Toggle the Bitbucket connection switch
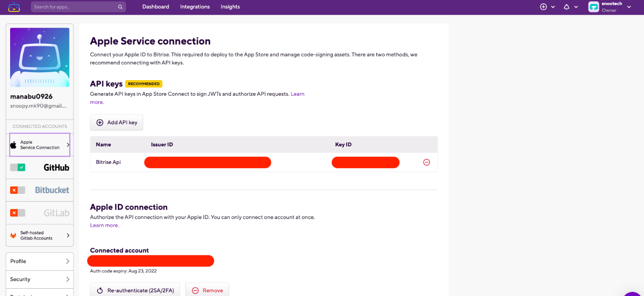 [17, 190]
